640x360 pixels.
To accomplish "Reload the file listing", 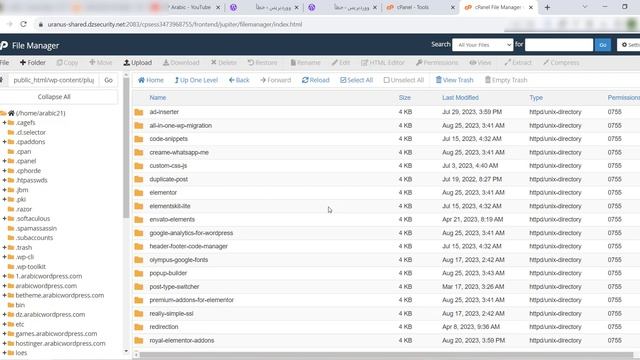I will click(x=316, y=80).
